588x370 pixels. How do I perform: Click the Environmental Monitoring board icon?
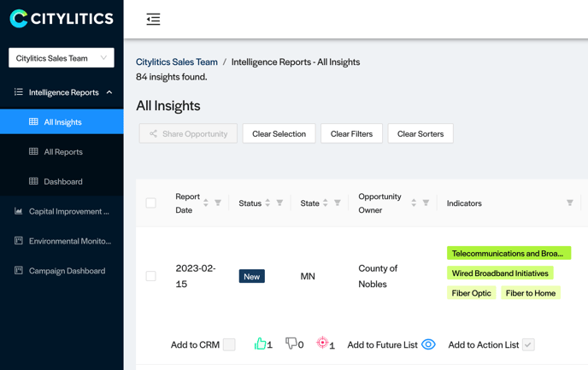(19, 240)
